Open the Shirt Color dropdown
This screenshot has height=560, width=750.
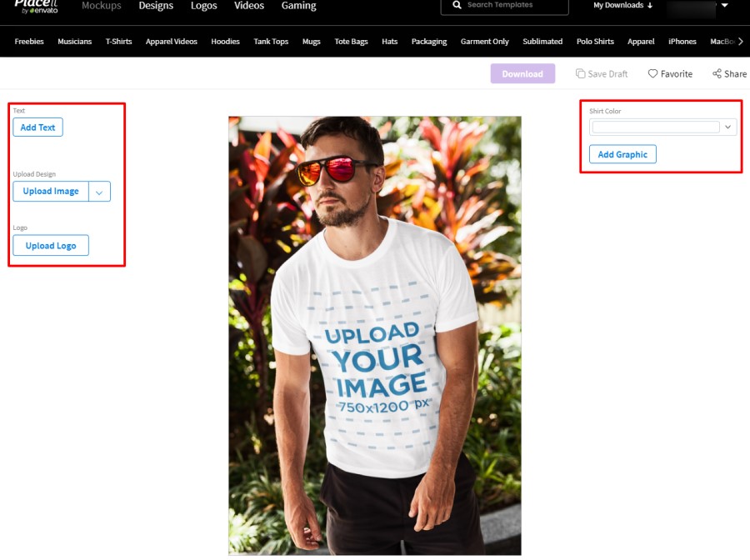663,127
